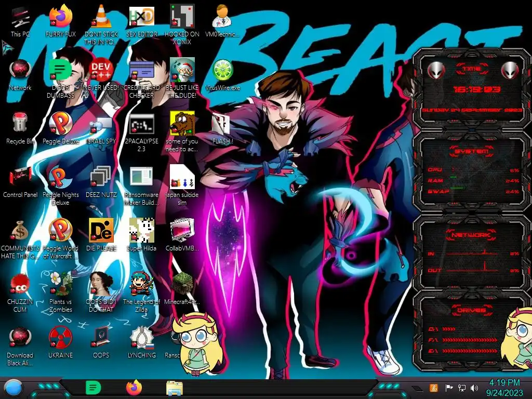Click the widget clock readout 16:19:03
This screenshot has width=532, height=399.
(476, 89)
